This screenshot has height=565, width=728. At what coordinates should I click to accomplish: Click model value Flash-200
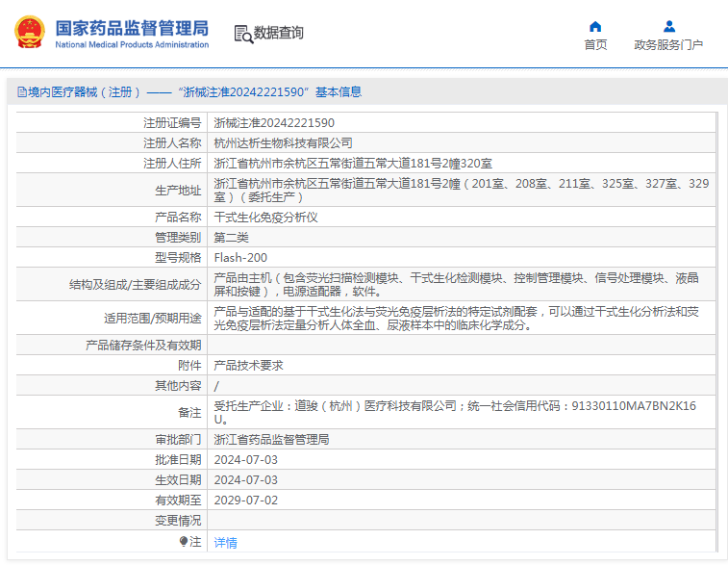[x=240, y=257]
